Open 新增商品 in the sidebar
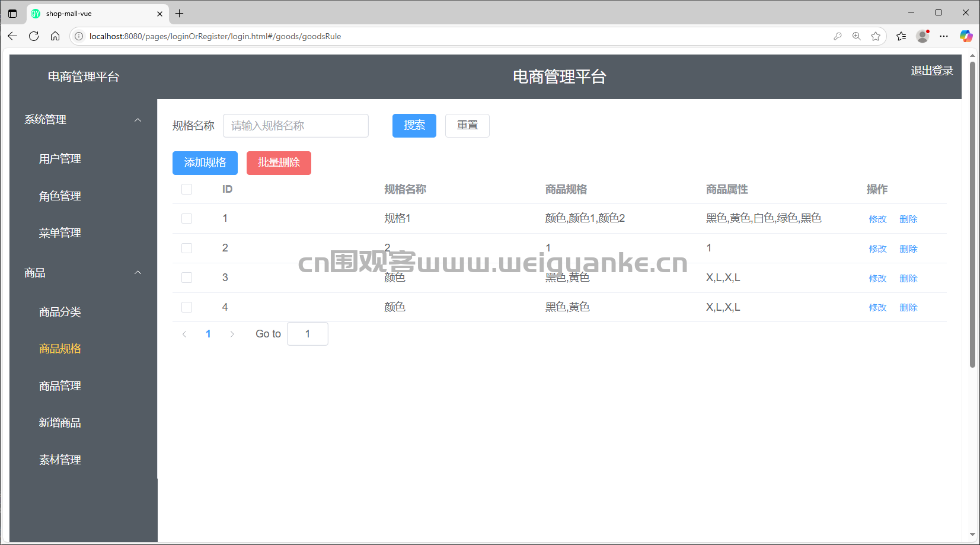 [x=60, y=423]
